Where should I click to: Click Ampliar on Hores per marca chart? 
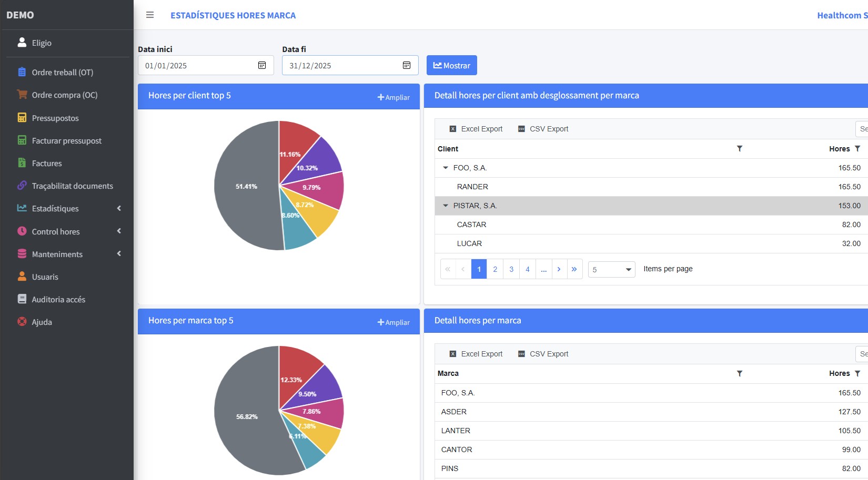coord(393,322)
